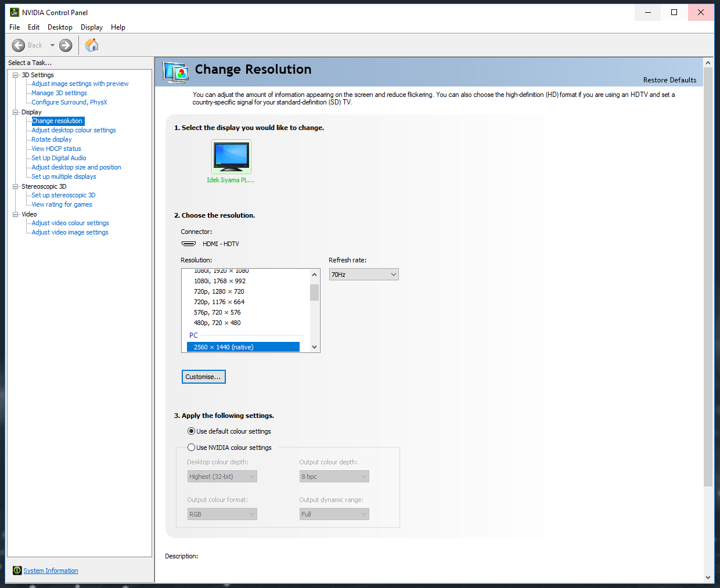Collapse the 3D Settings tree node
This screenshot has width=720, height=588.
pyautogui.click(x=16, y=75)
